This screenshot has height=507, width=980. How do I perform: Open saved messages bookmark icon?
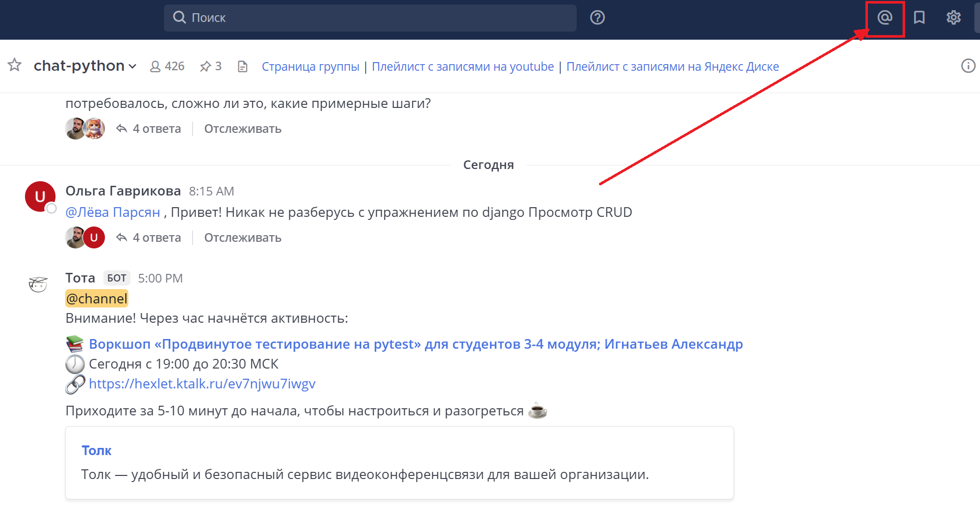(919, 18)
